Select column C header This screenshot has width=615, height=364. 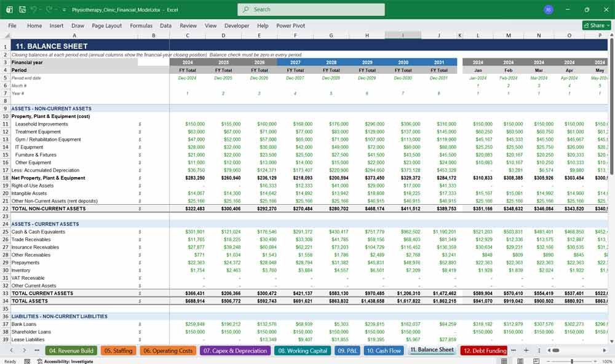188,36
